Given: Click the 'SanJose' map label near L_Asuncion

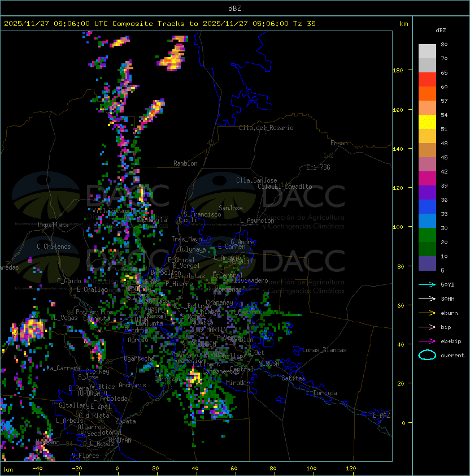Looking at the screenshot, I should (x=230, y=208).
